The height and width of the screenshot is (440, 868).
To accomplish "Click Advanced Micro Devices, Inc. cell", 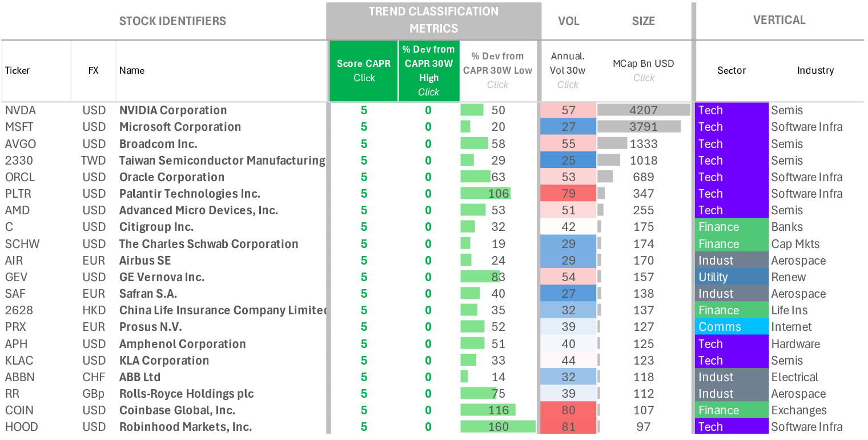I will click(x=199, y=210).
